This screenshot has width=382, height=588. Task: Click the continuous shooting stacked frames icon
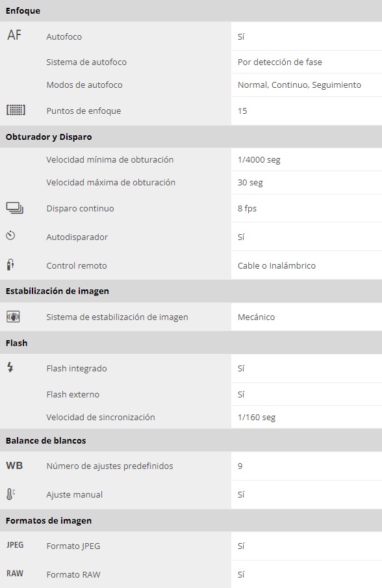tap(15, 207)
